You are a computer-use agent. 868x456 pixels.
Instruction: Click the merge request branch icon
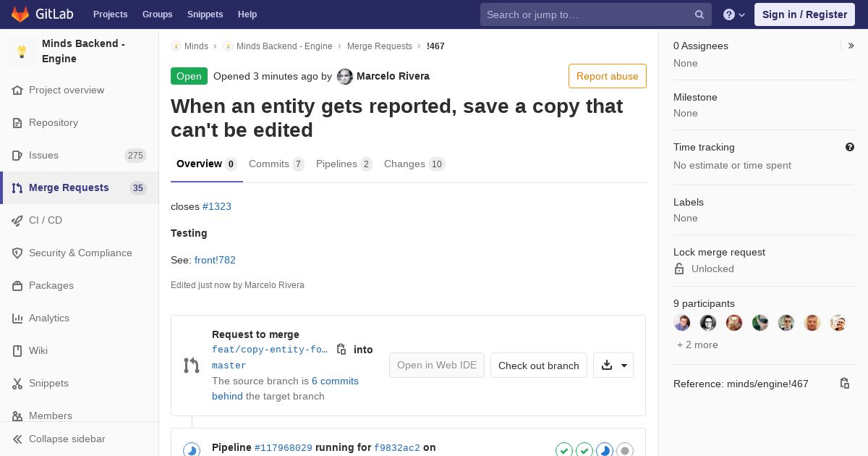tap(191, 366)
